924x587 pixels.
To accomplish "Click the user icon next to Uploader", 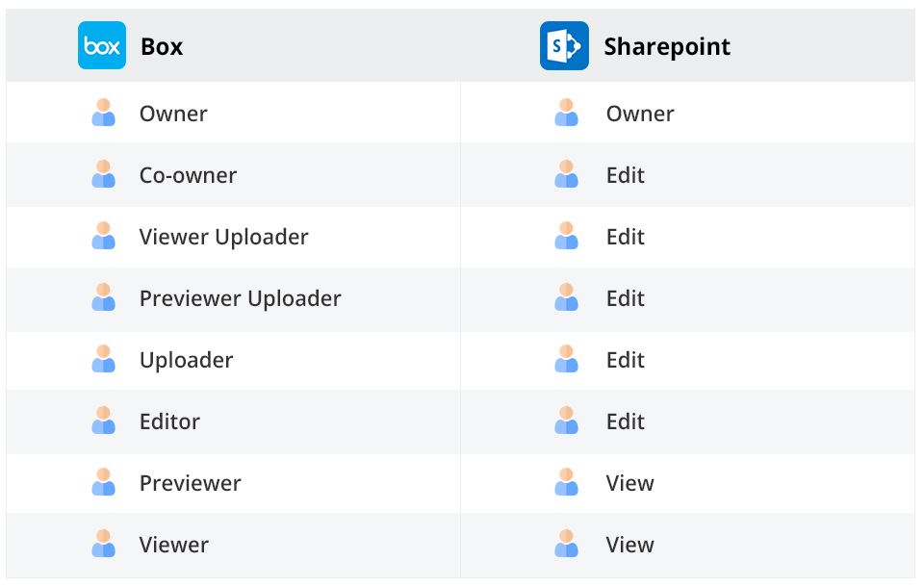I will point(103,359).
